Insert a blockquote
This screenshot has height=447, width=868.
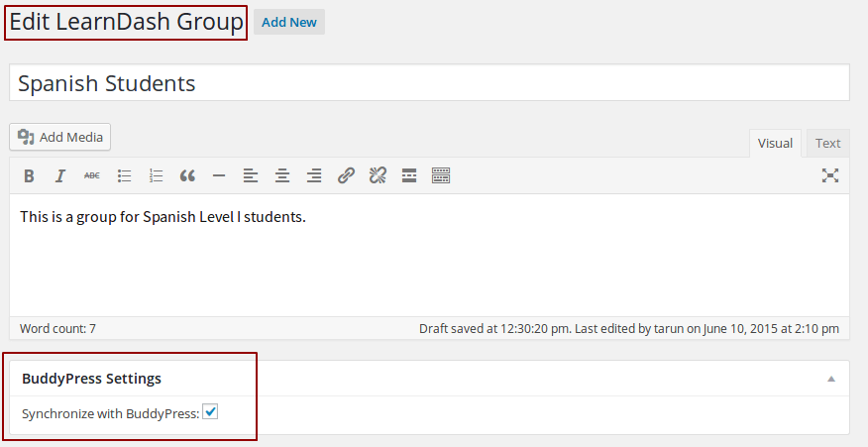[x=187, y=176]
